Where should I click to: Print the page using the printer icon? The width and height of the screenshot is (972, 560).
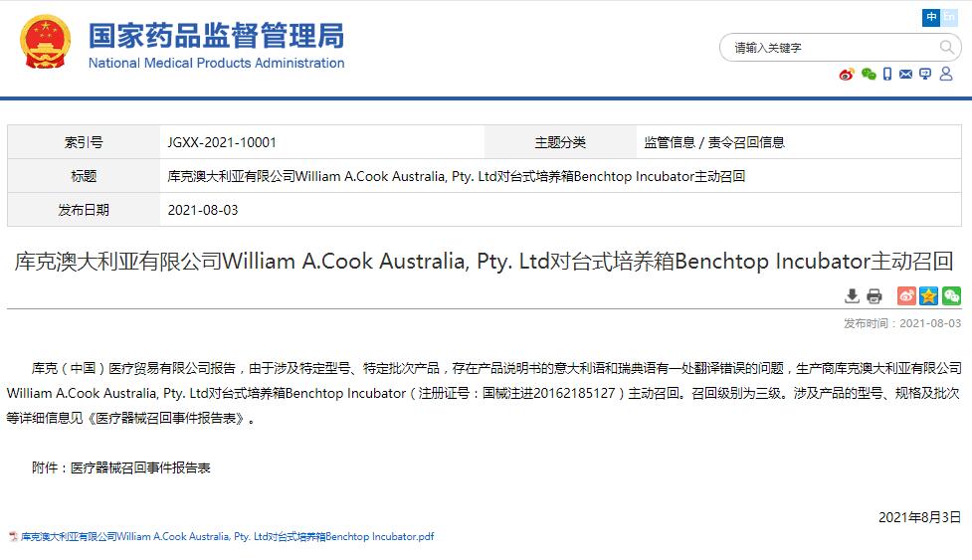pyautogui.click(x=875, y=296)
